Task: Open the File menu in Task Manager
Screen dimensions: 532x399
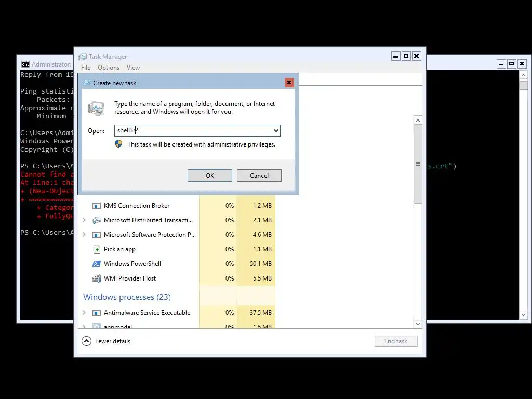Action: 86,68
